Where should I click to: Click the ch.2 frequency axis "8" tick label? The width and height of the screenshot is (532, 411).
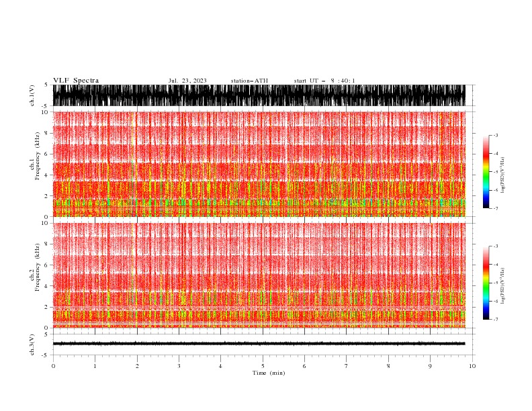[46, 244]
